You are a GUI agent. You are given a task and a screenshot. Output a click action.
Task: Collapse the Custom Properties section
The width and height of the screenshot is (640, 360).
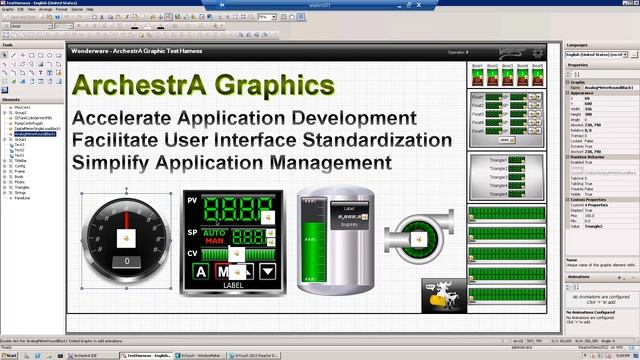(568, 200)
